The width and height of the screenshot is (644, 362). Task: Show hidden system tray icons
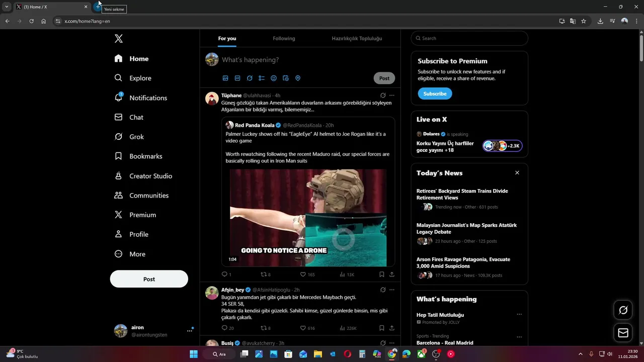[x=580, y=354]
